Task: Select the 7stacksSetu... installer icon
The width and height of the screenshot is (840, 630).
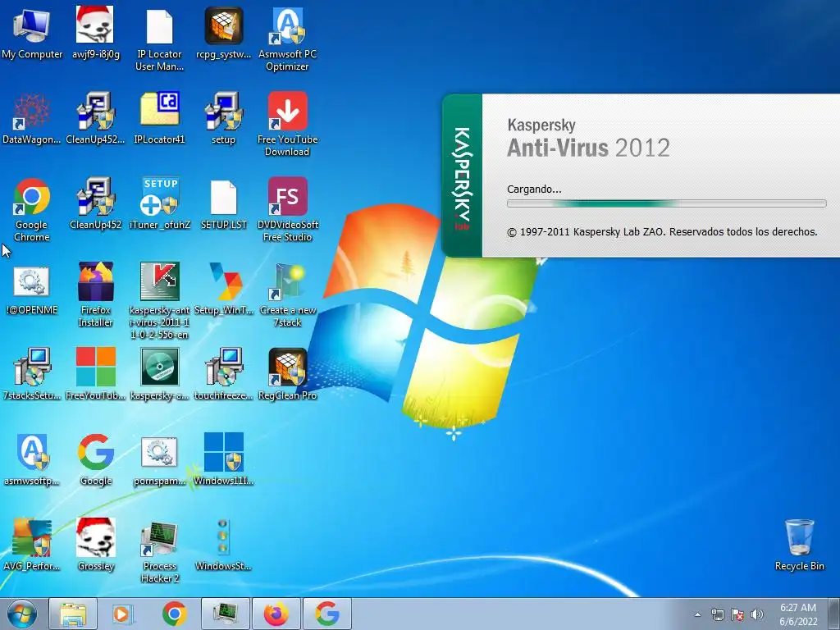Action: [32, 374]
